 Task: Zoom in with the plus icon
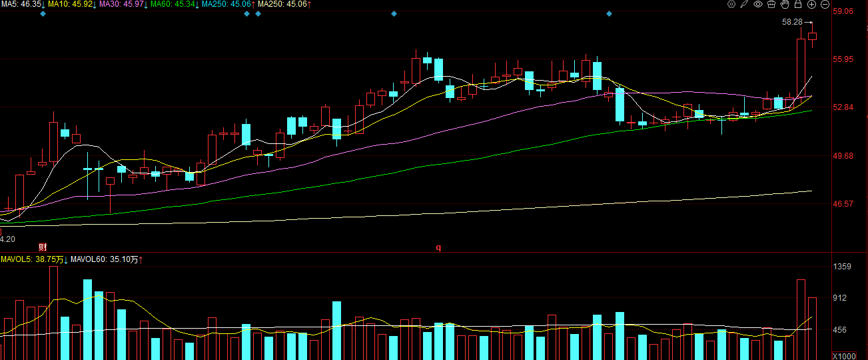click(811, 5)
